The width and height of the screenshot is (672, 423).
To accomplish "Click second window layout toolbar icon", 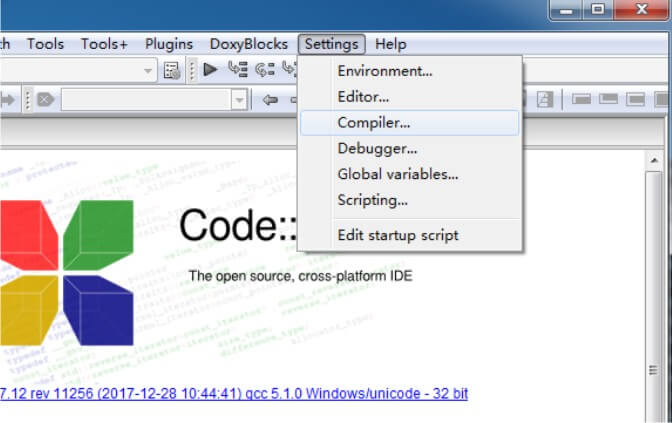I will [608, 99].
